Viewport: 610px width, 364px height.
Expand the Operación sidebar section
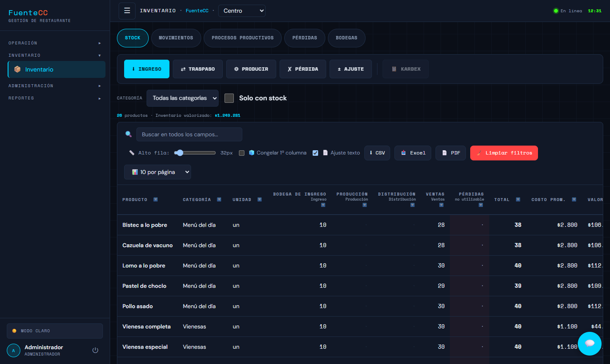55,43
